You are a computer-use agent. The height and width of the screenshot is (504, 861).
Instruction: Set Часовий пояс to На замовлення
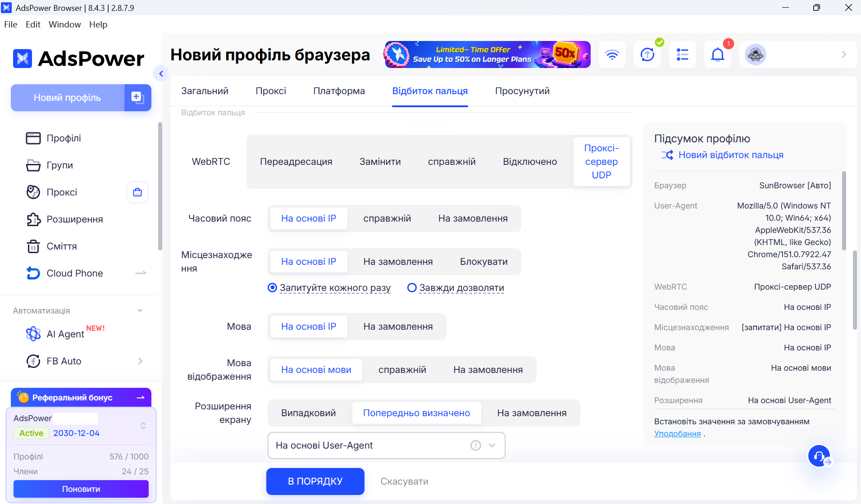[x=473, y=218]
